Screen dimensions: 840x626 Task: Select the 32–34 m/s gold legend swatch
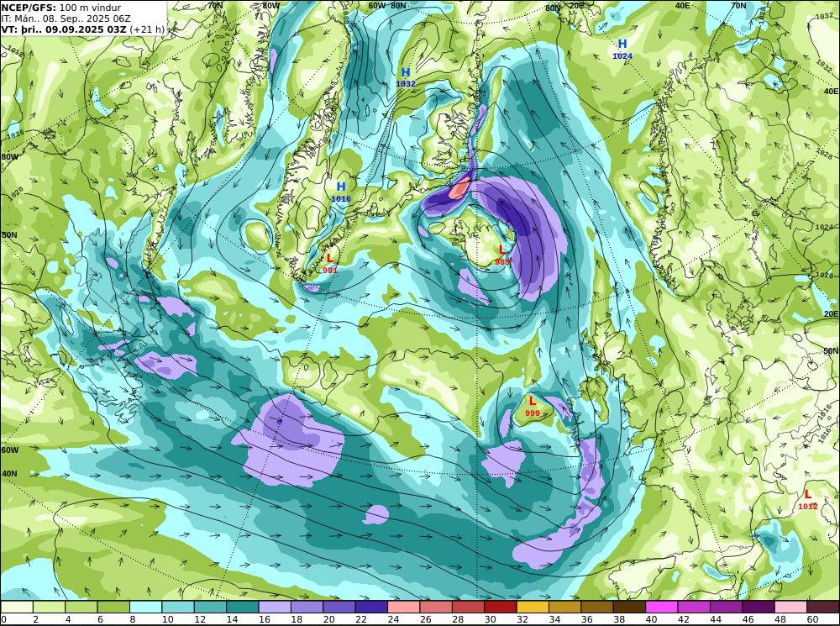click(x=533, y=607)
